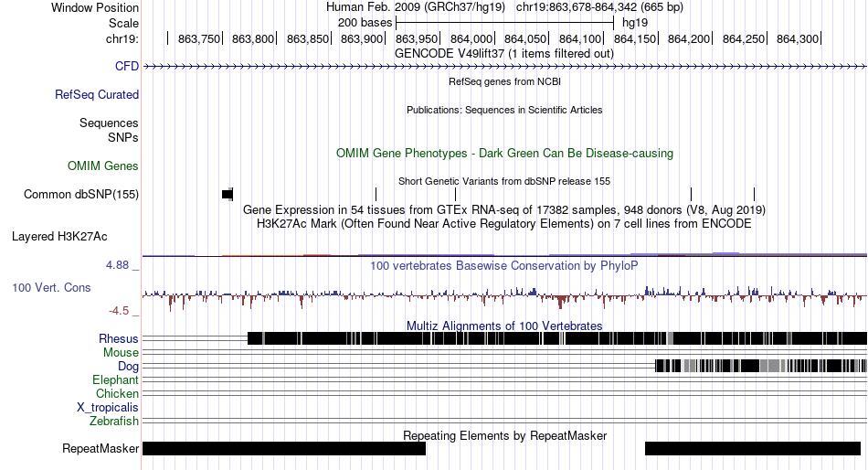Click the GENCODE V49lift37 track title
The height and width of the screenshot is (470, 868).
(x=504, y=54)
